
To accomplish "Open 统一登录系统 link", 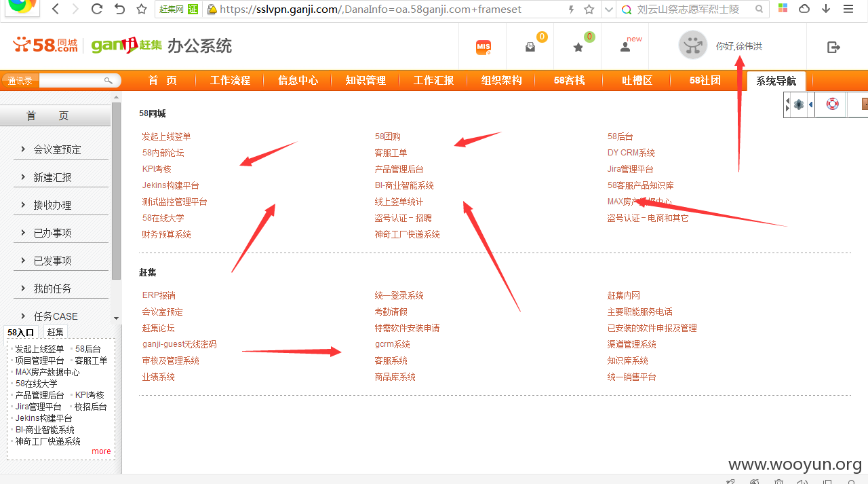I will (x=399, y=295).
